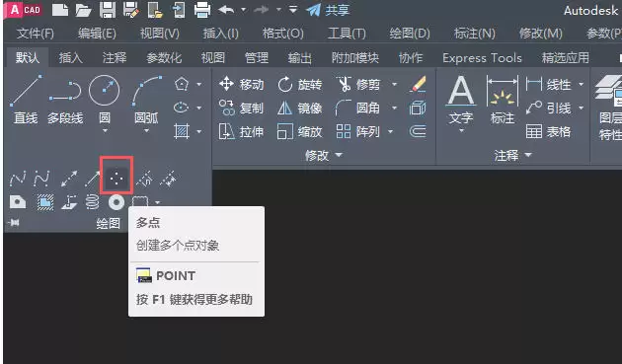
Task: Click the hatch tool icon in draw panel
Action: click(x=182, y=131)
